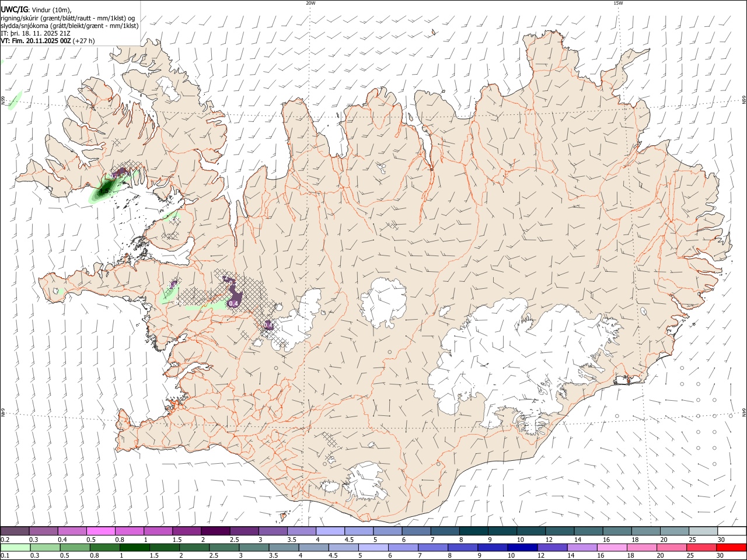The image size is (747, 560).
Task: Click the 'IT: þri. 18. 11. 2025 21Z' line
Action: [x=36, y=33]
